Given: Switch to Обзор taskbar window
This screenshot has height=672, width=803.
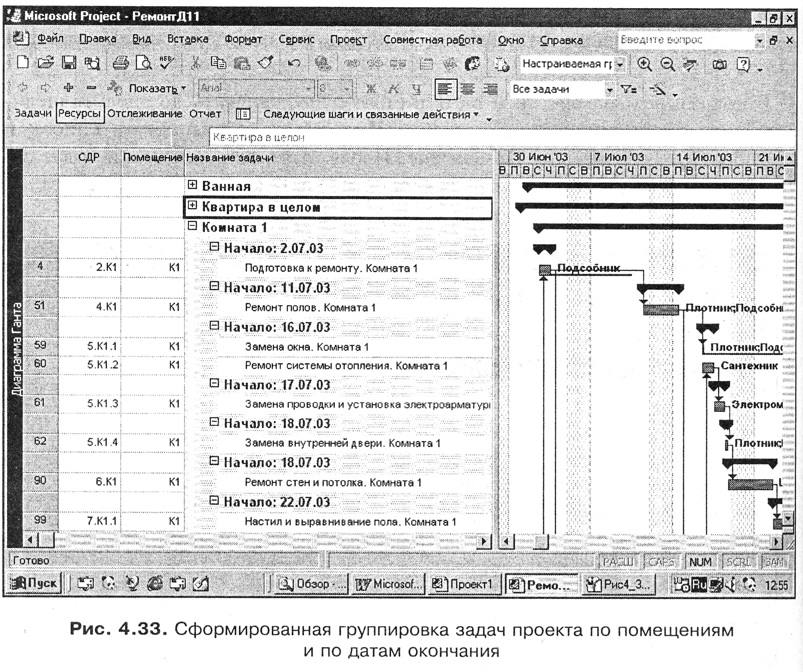Looking at the screenshot, I should pyautogui.click(x=312, y=584).
